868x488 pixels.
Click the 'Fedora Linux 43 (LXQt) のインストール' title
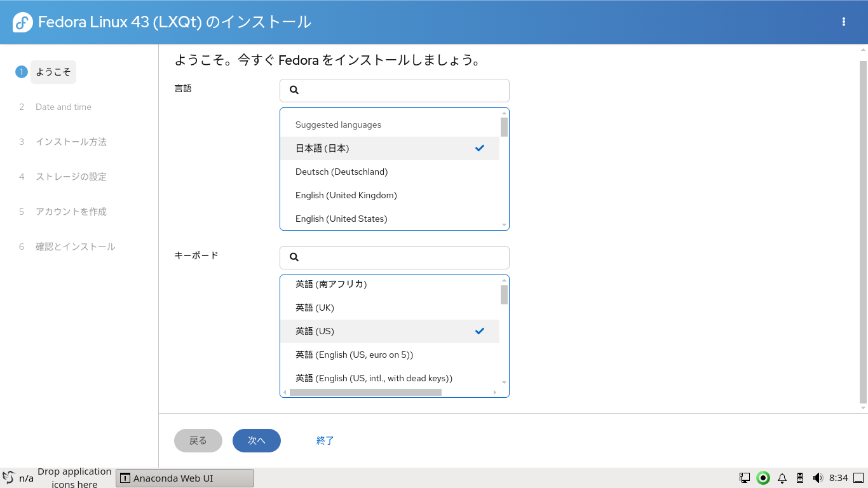click(175, 22)
